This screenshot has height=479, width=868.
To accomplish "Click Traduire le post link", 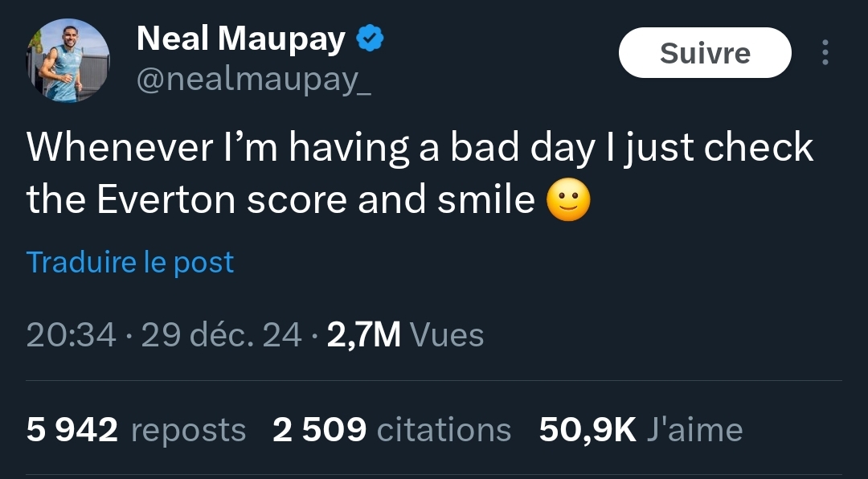I will (130, 262).
